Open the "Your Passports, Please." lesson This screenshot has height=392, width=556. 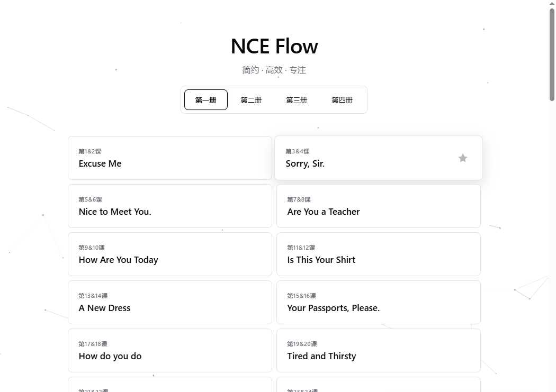click(378, 302)
